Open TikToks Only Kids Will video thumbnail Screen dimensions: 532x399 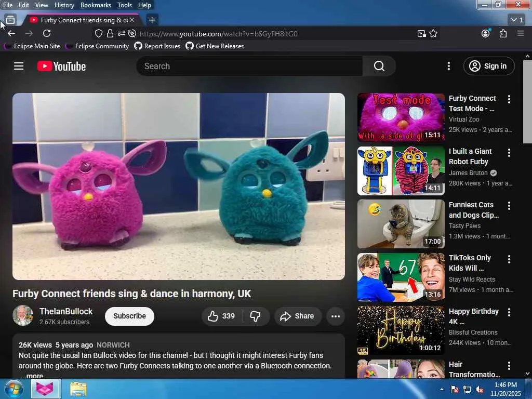(x=401, y=277)
